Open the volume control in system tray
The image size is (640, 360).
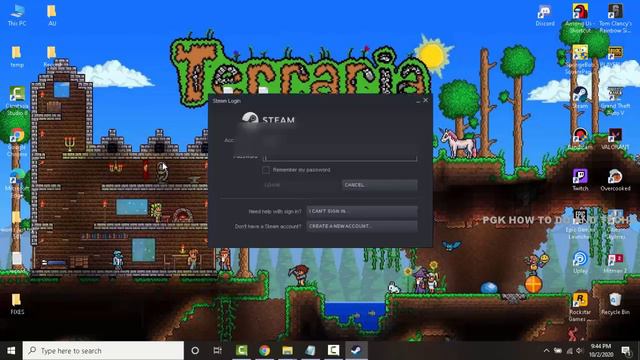[x=579, y=350]
